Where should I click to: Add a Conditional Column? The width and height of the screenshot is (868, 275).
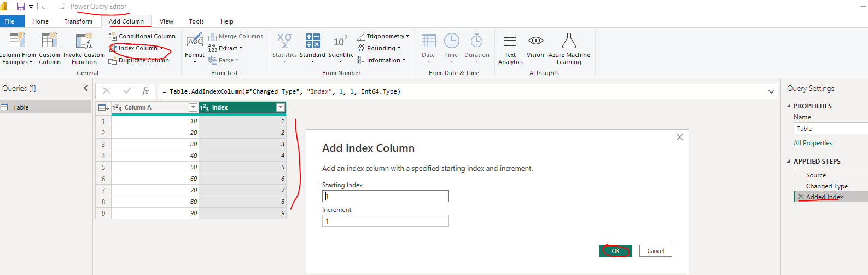tap(142, 36)
